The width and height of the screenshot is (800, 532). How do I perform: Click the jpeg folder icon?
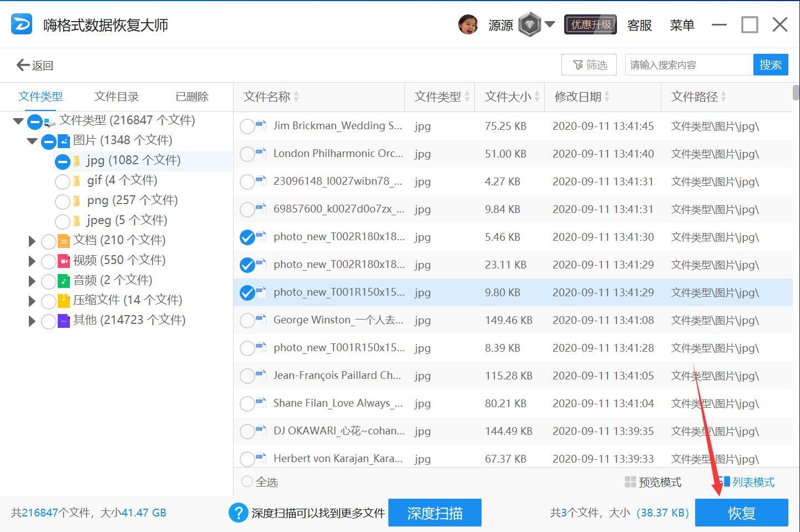tap(77, 221)
